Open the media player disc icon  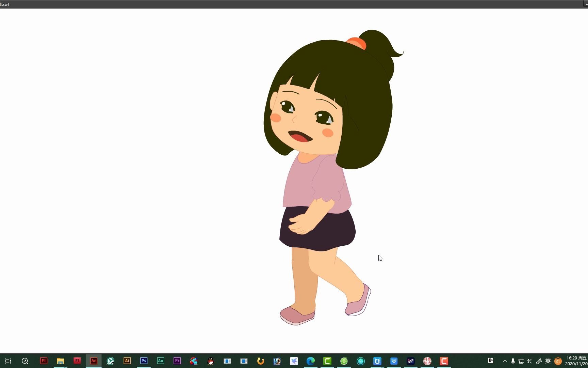[x=277, y=361]
